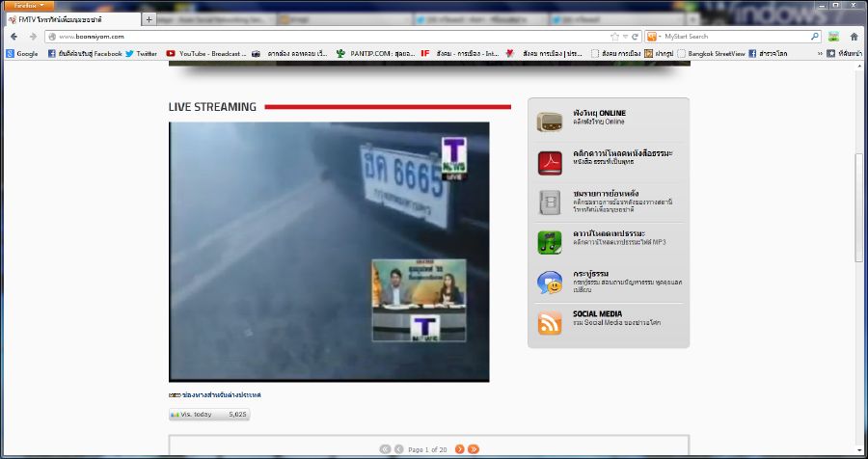Go to the Firefox home page icon
The height and width of the screenshot is (459, 868).
tap(854, 37)
